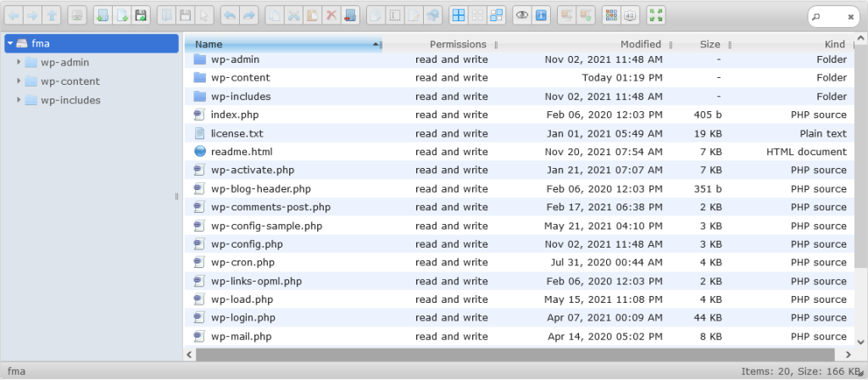The height and width of the screenshot is (380, 868).
Task: Click the mount network volume icon
Action: 77,15
